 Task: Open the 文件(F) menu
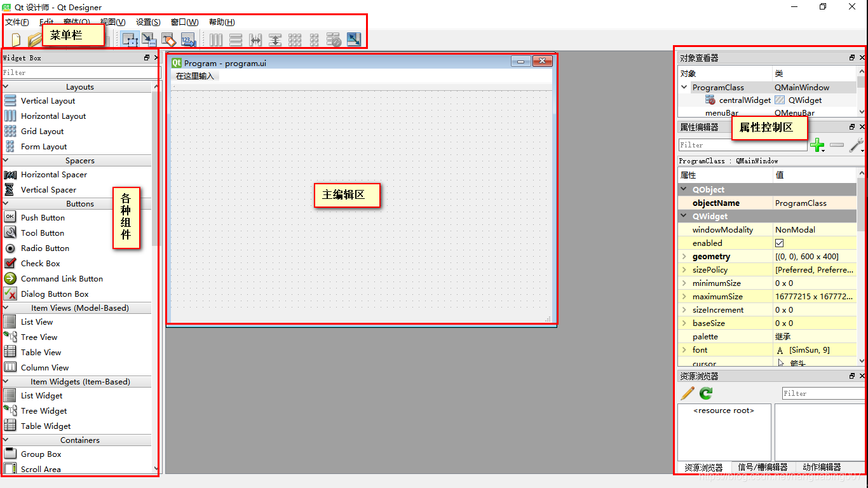(17, 22)
